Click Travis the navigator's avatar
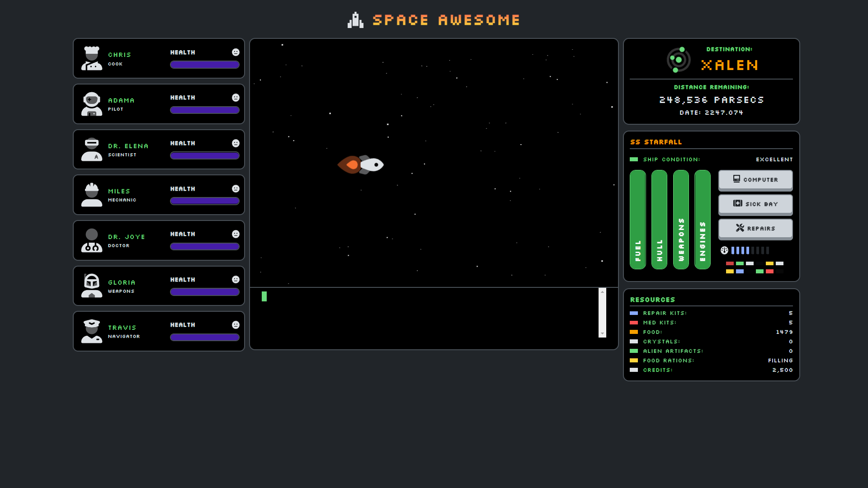868x488 pixels. [92, 331]
